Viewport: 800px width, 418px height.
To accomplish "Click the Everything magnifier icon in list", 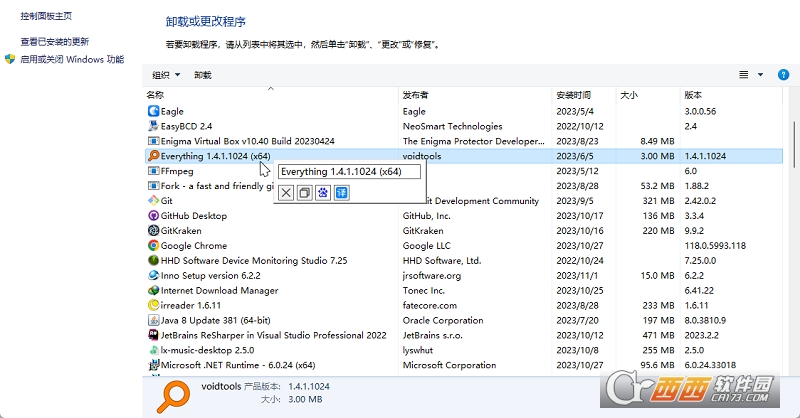I will coord(153,156).
